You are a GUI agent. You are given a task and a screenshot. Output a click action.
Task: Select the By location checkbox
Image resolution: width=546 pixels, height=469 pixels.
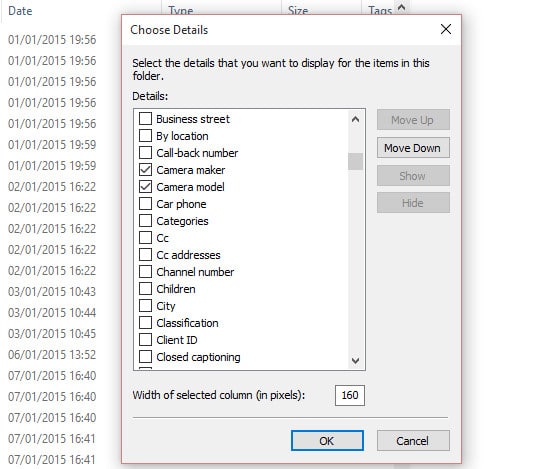pos(145,136)
